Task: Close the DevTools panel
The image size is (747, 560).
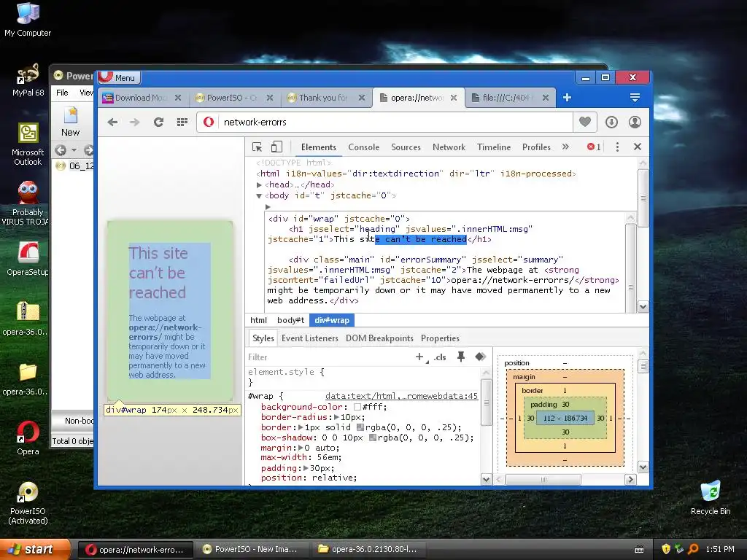Action: coord(638,147)
